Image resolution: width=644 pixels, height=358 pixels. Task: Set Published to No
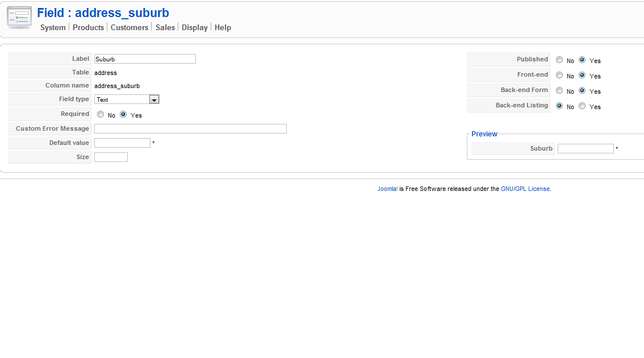tap(559, 60)
